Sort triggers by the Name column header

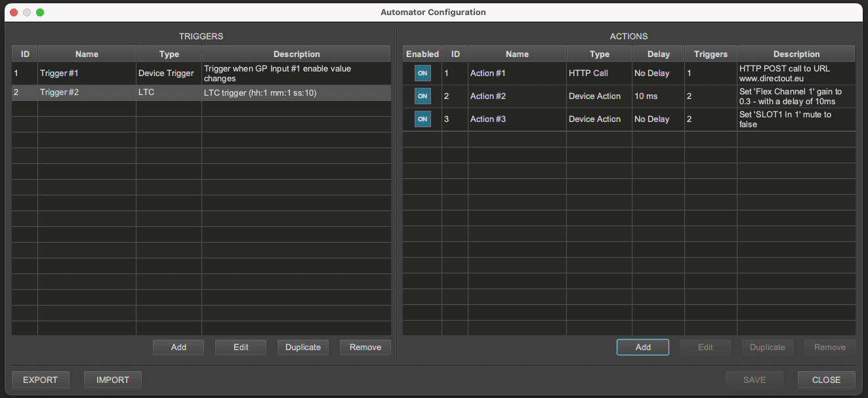(x=87, y=54)
